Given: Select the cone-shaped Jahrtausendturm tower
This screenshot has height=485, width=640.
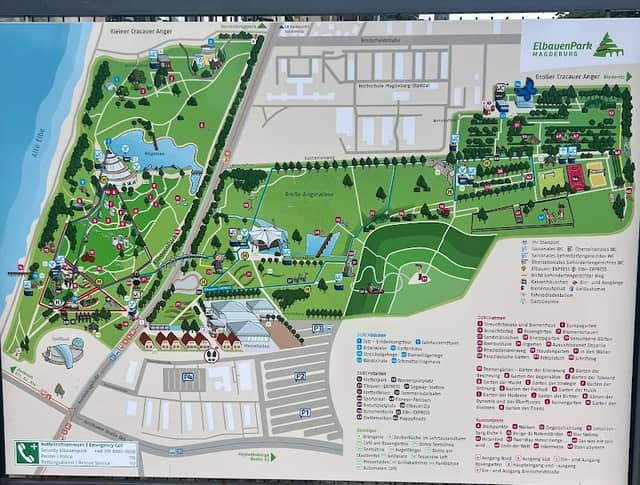Looking at the screenshot, I should point(116,168).
